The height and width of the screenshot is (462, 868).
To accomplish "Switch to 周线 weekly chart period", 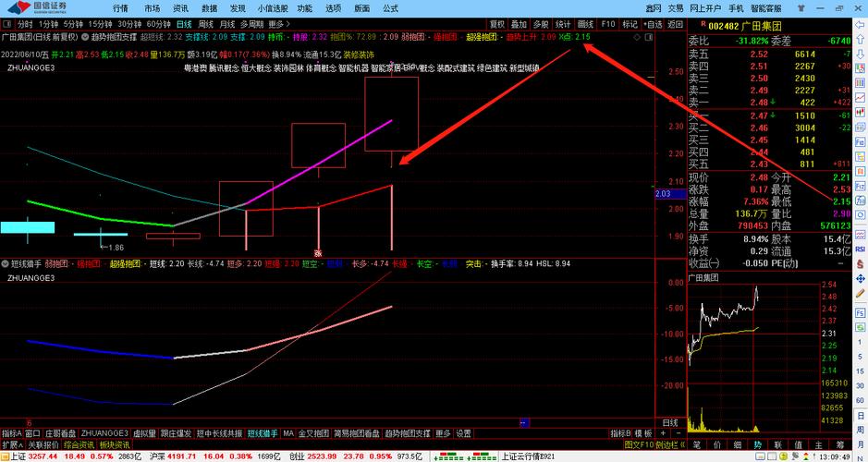I will coord(205,24).
